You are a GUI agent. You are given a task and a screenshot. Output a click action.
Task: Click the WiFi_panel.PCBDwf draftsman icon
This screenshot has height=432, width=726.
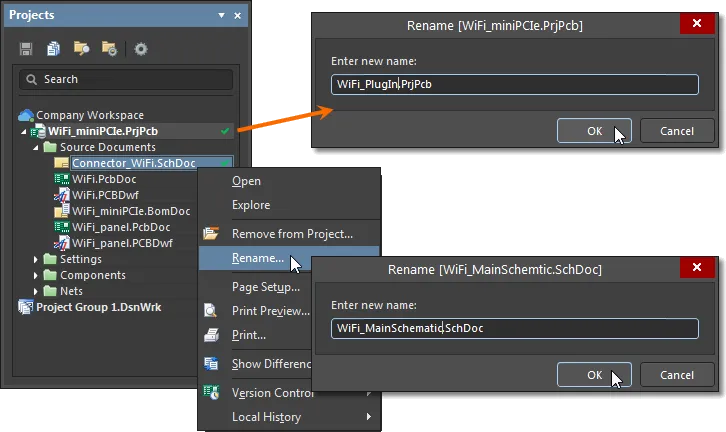pos(62,243)
